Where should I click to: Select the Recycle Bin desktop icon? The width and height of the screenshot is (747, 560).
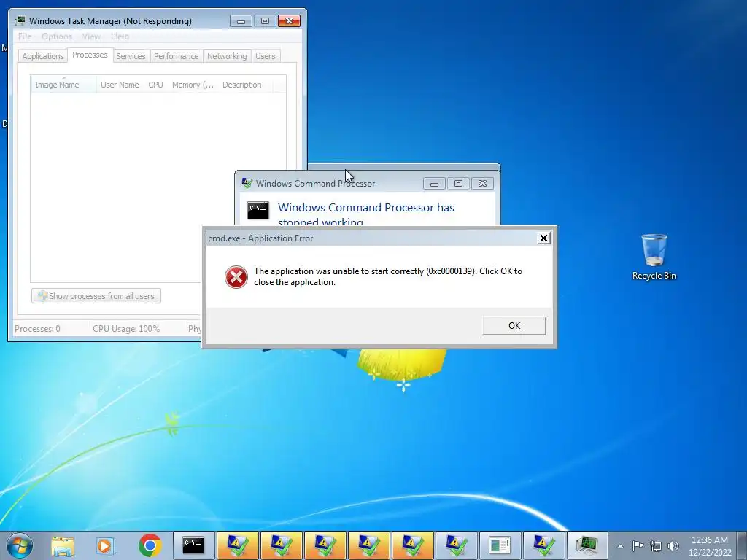point(654,257)
